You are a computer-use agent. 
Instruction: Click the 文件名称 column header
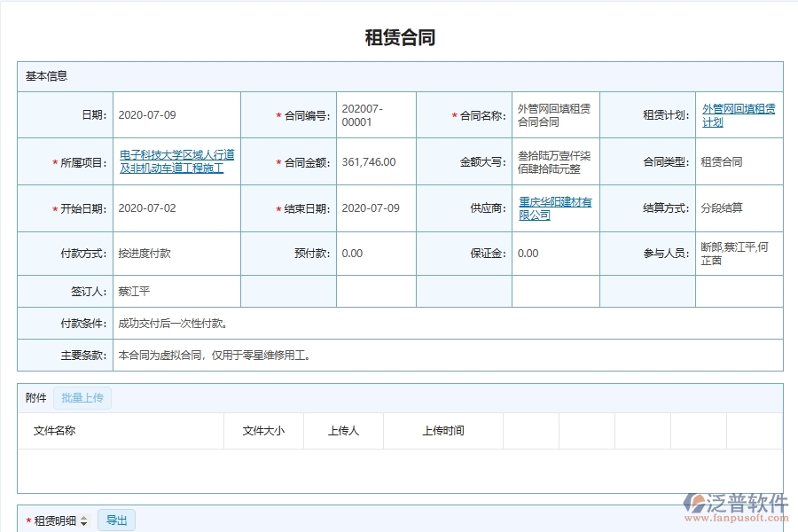click(x=53, y=431)
